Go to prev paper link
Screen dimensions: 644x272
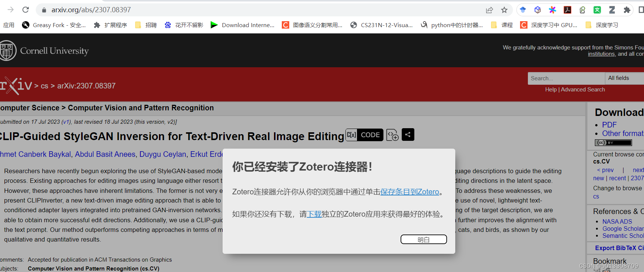(605, 170)
